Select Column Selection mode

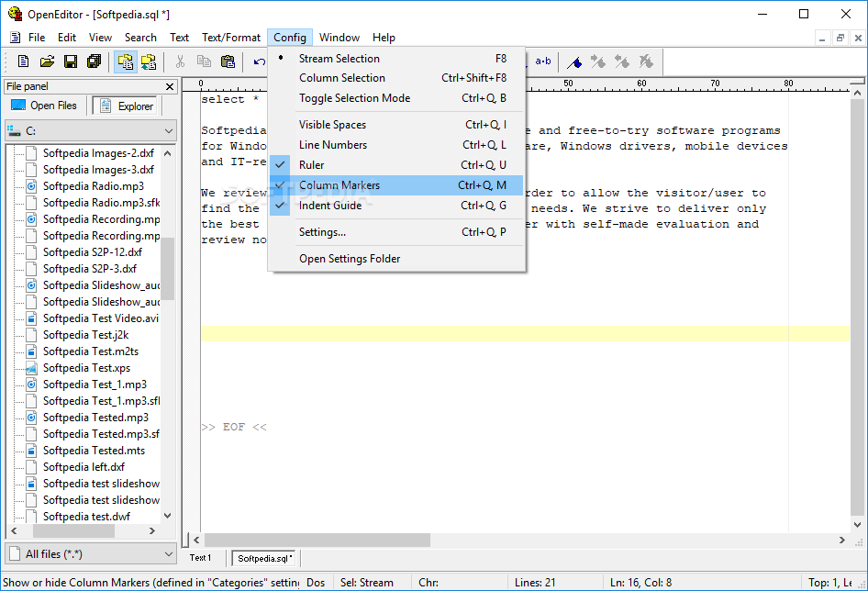(396, 78)
